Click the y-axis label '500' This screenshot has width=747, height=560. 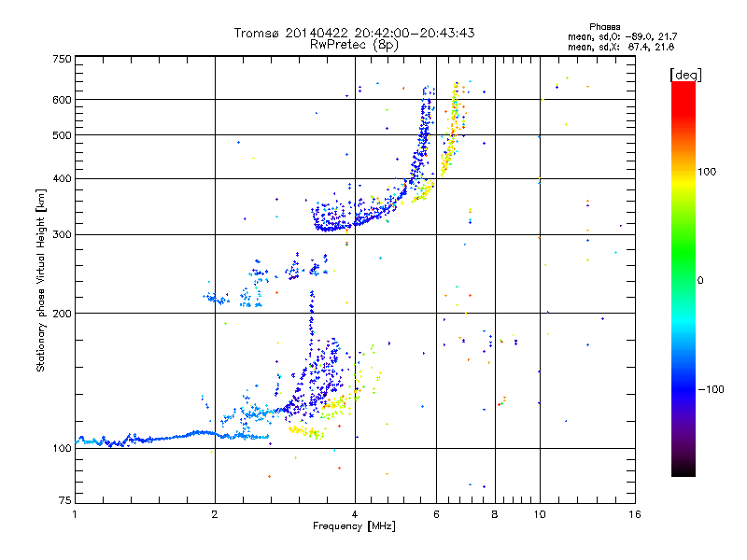(62, 135)
